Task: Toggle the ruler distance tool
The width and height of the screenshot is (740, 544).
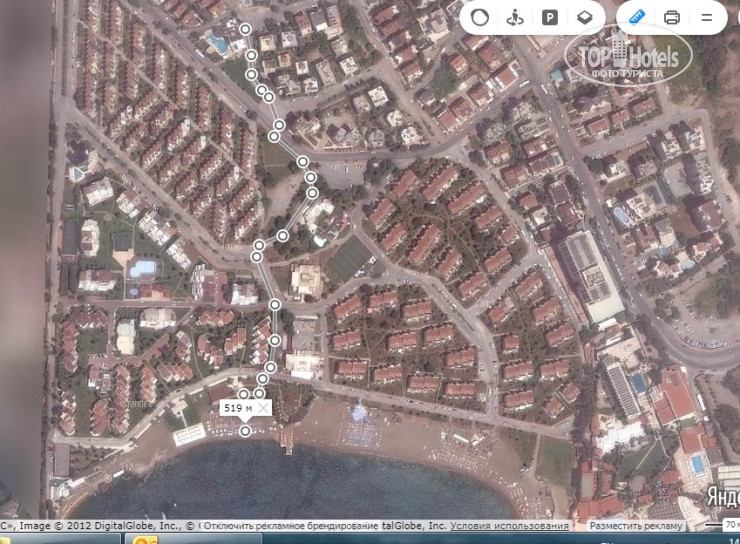Action: (634, 17)
